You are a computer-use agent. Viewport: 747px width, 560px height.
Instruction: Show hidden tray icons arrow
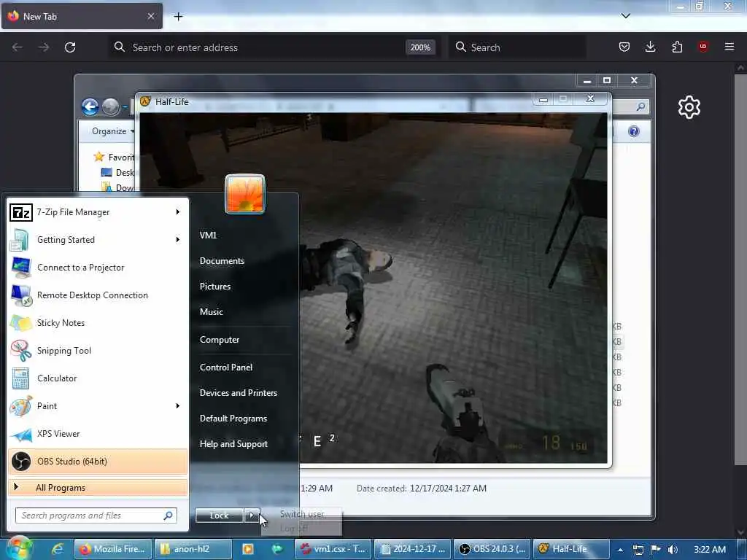[620, 550]
